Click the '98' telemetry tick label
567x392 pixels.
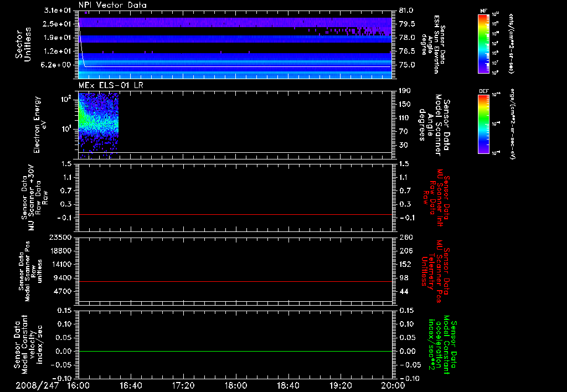coord(404,278)
